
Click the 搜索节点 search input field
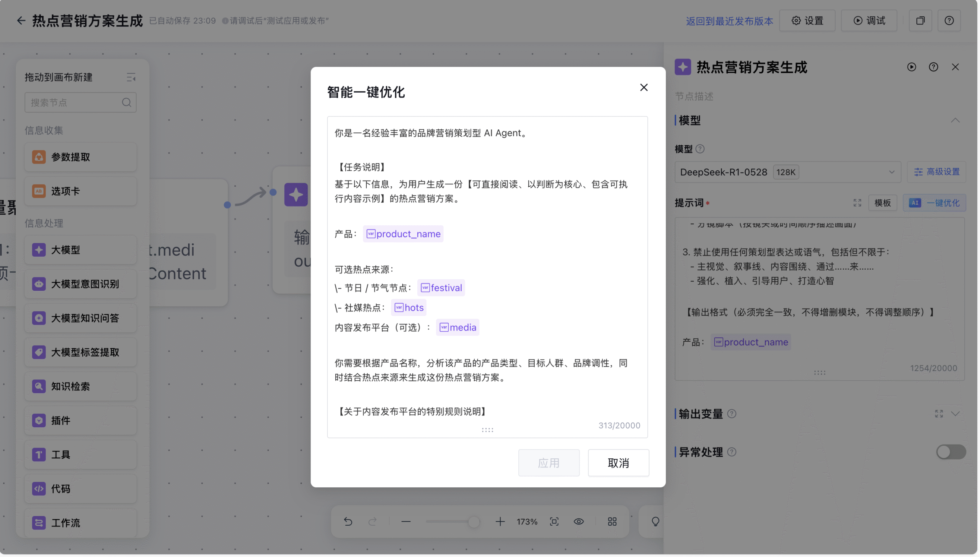click(x=75, y=103)
